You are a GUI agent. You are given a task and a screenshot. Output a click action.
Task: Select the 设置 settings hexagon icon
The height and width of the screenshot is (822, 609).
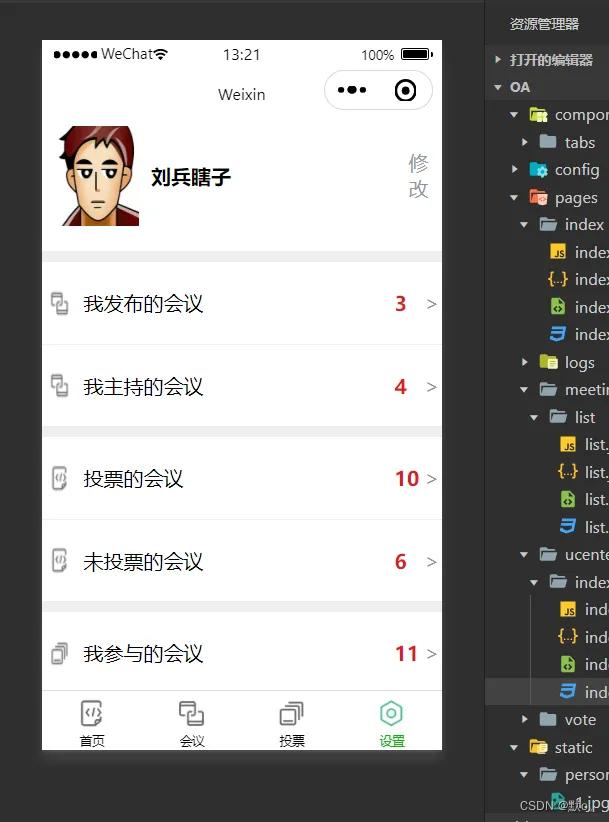pos(391,713)
